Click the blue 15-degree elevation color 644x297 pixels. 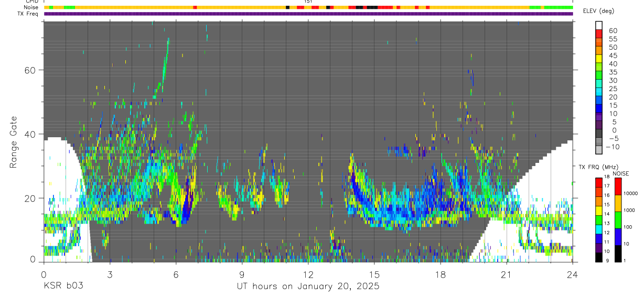pos(599,109)
